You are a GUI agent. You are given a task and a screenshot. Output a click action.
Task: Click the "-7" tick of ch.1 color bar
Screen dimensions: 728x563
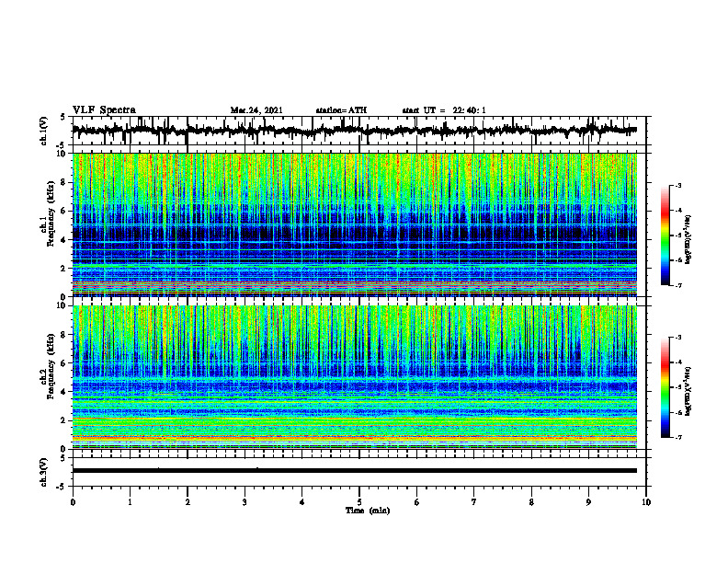[678, 285]
